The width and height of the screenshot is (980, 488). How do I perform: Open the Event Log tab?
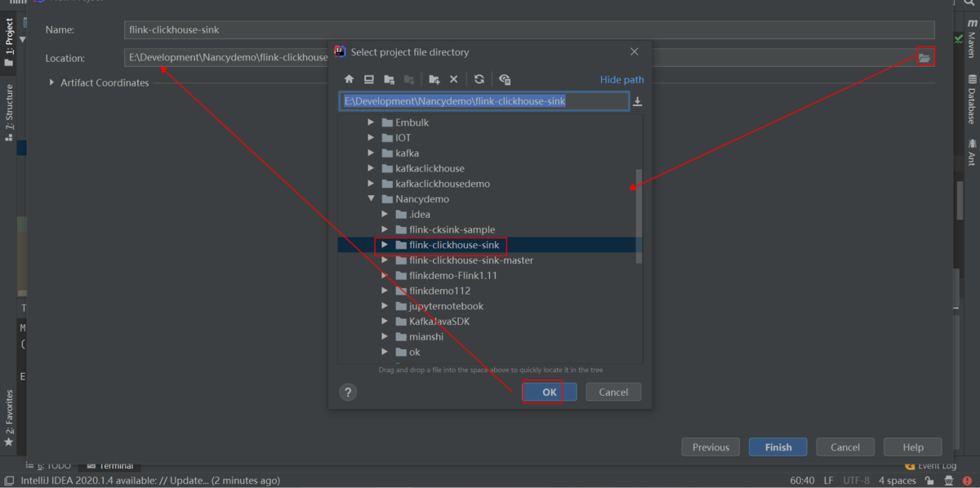[x=931, y=466]
